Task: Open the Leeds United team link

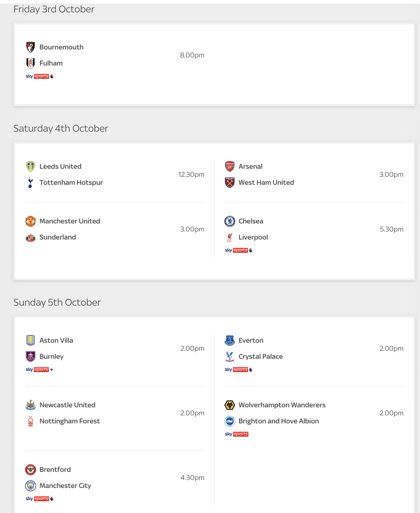Action: coord(61,167)
